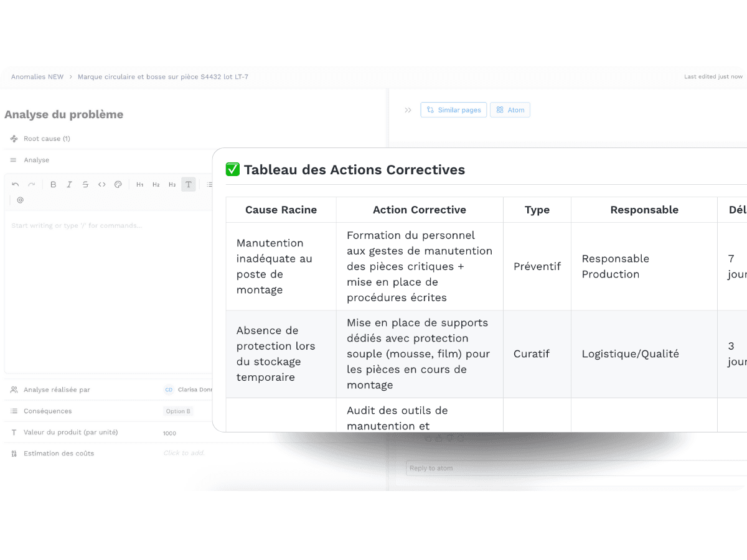Open page 'Marque circulaire et bosse sur pièce S4432'
The image size is (747, 560).
162,77
